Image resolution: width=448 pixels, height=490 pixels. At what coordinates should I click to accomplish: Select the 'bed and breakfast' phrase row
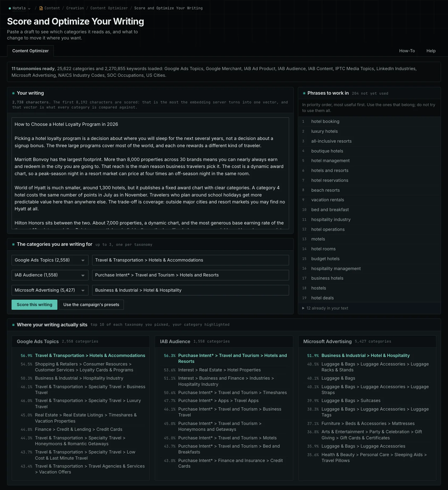[369, 210]
